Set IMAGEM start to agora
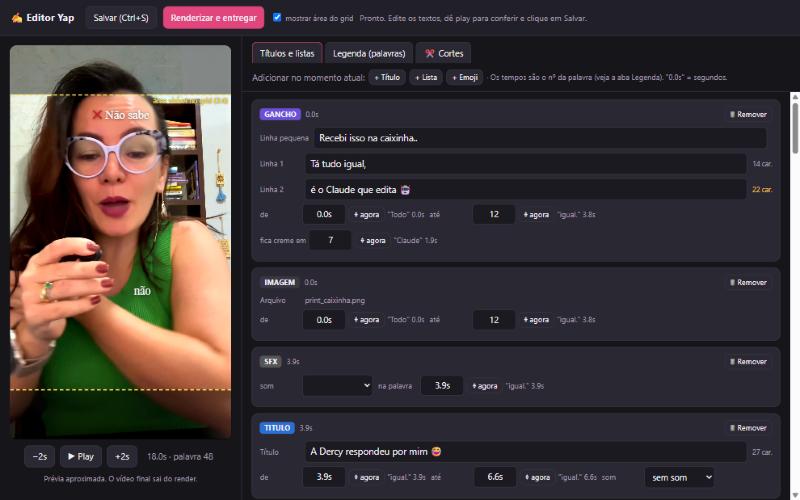The width and height of the screenshot is (800, 500). [366, 320]
